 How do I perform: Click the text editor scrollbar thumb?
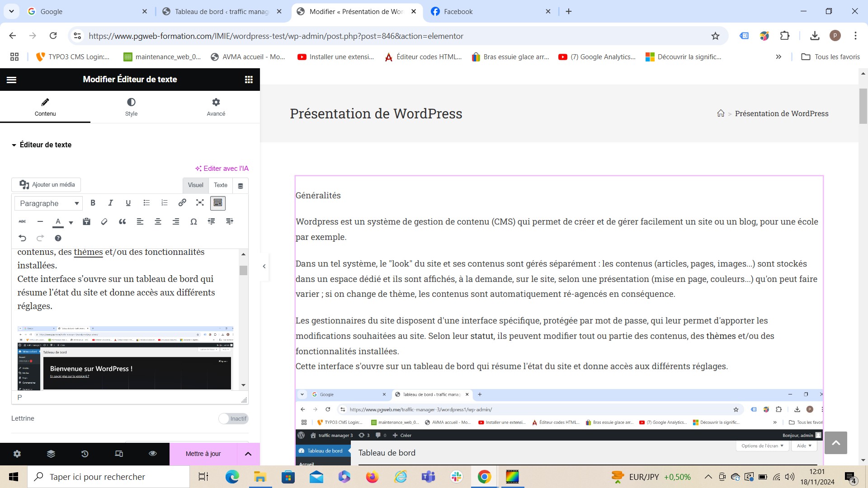[x=243, y=270]
